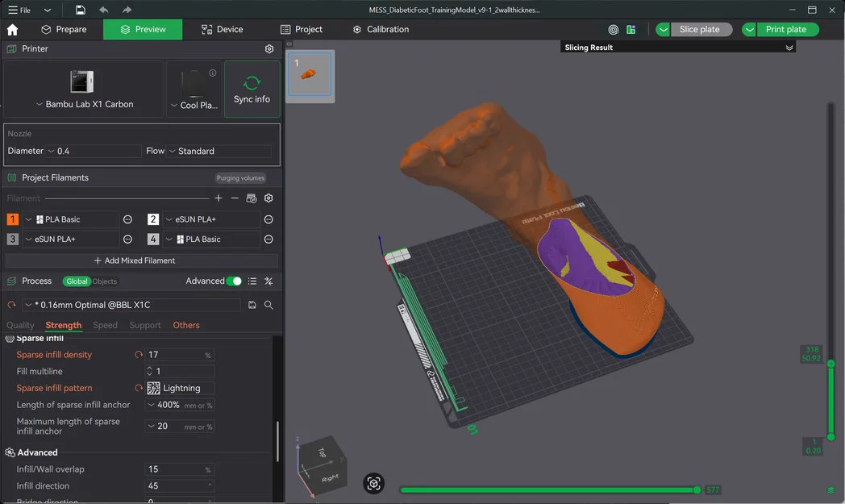Search process settings with magnifier icon
The image size is (845, 504).
268,305
